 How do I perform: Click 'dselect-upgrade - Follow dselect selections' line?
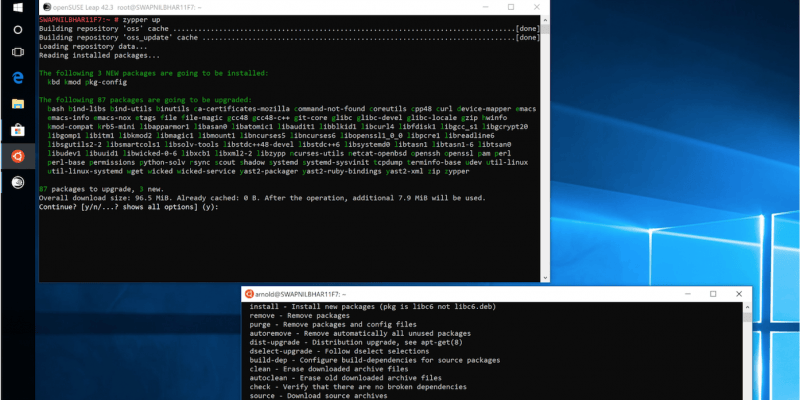[x=339, y=351]
